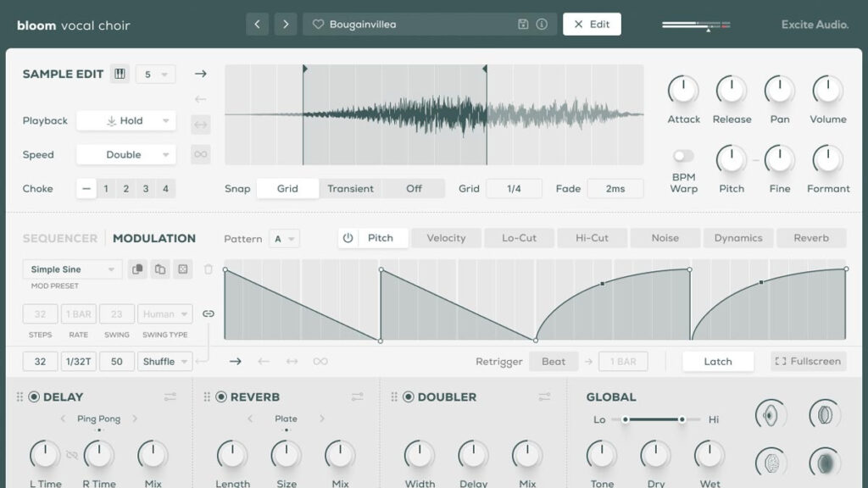Adjust the Global Hi slider handle

(x=682, y=419)
